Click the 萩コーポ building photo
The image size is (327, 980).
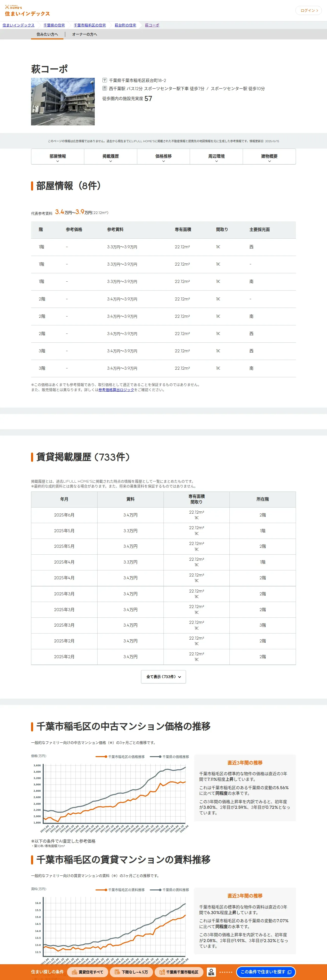63,102
